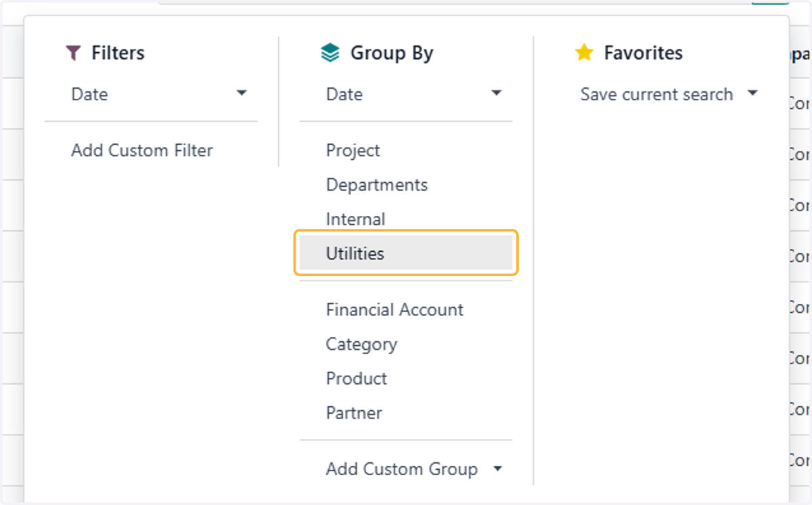Click the Save current search label
The height and width of the screenshot is (505, 812).
[x=656, y=94]
